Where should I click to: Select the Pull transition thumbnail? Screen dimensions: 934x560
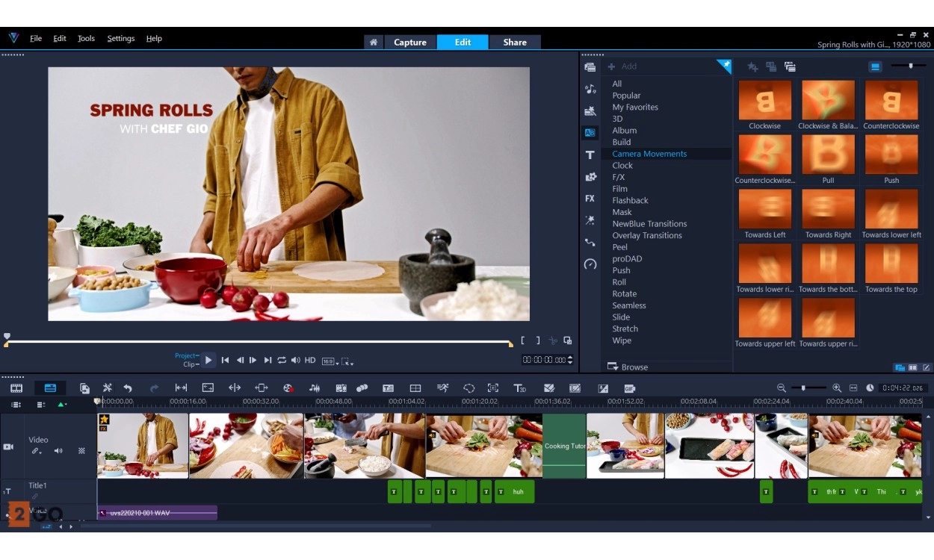click(828, 155)
